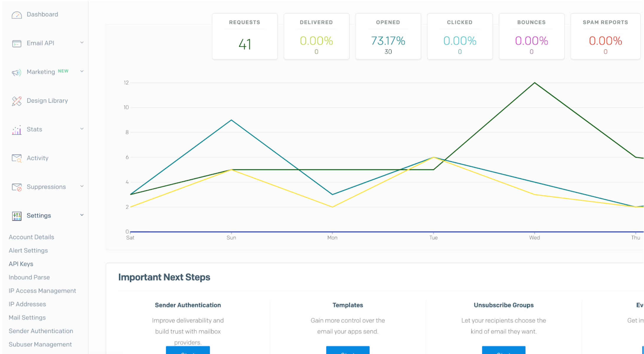Click the Marketing megaphone icon
644x354 pixels.
pos(17,72)
